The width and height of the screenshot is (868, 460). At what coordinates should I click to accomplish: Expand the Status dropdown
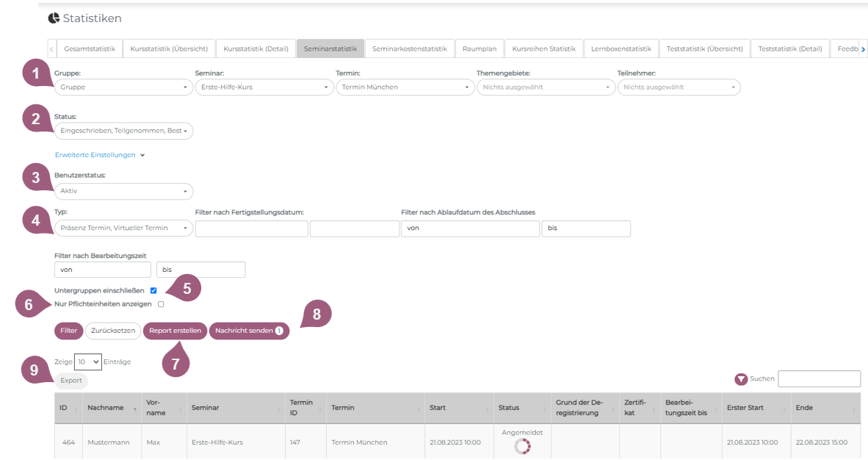(x=123, y=131)
